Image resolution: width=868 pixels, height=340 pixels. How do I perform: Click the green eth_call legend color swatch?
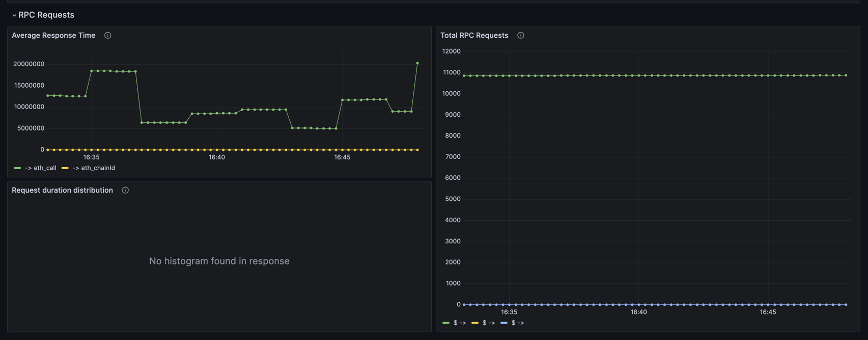17,168
